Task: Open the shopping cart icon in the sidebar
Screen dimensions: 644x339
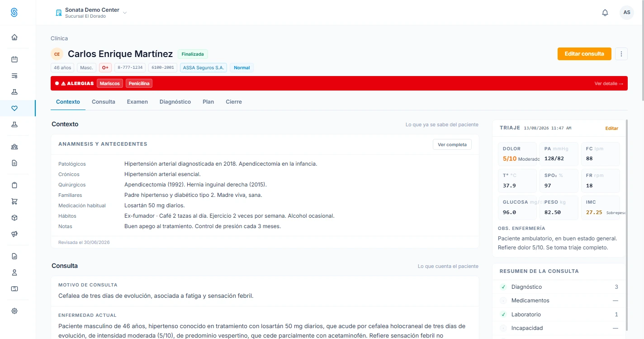Action: (x=14, y=201)
